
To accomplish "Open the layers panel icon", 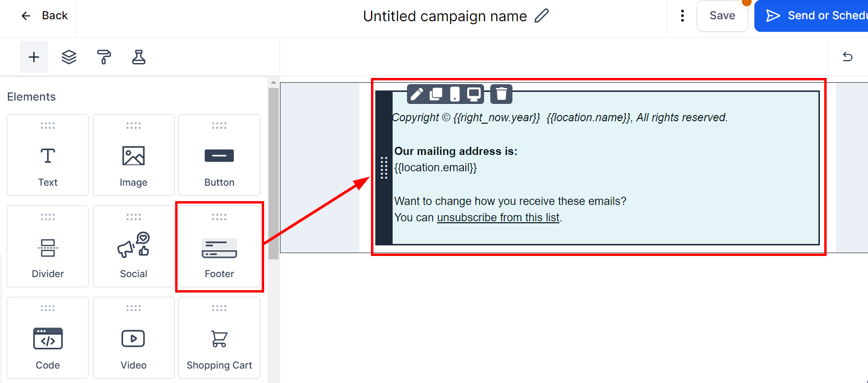I will [69, 57].
